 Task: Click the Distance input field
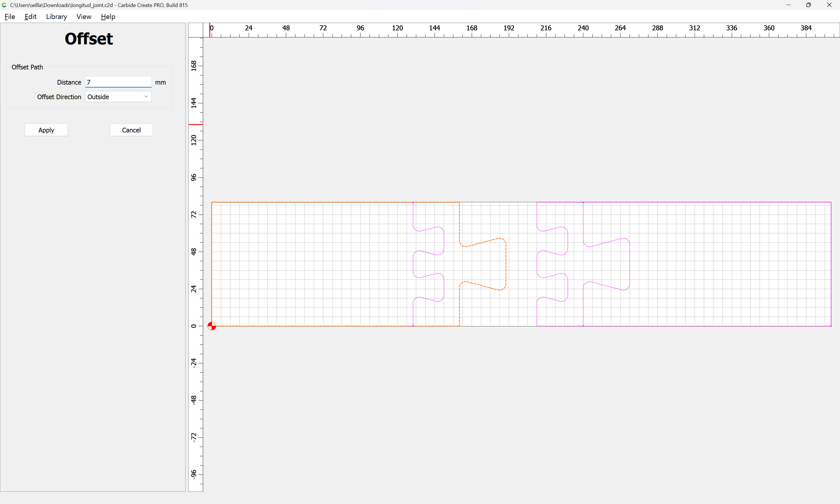pyautogui.click(x=118, y=82)
